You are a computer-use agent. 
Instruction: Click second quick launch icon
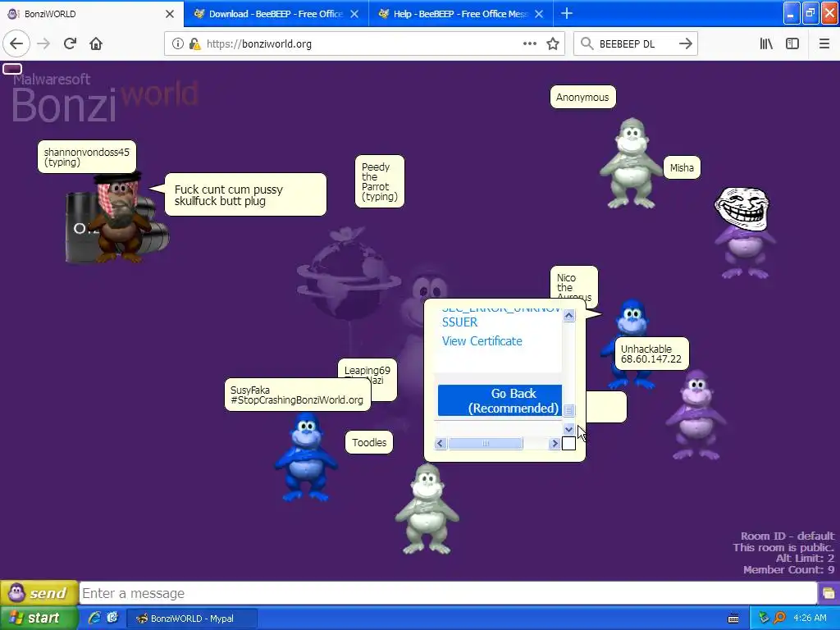pos(112,618)
